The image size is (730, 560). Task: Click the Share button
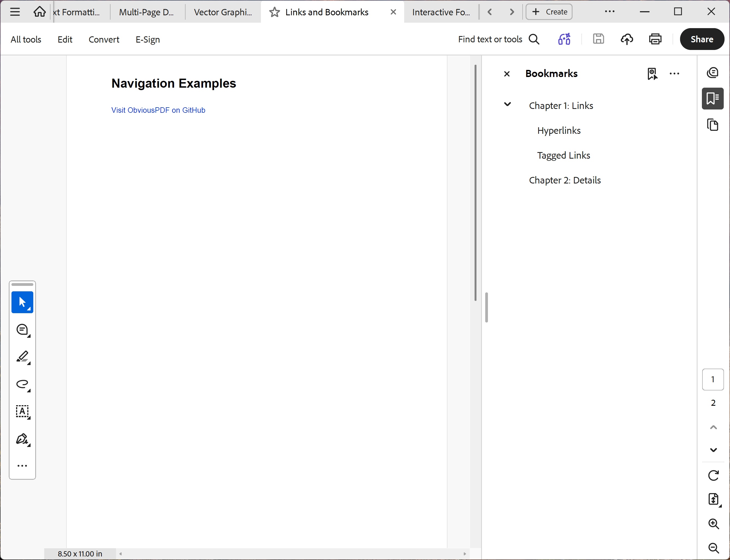(x=702, y=39)
